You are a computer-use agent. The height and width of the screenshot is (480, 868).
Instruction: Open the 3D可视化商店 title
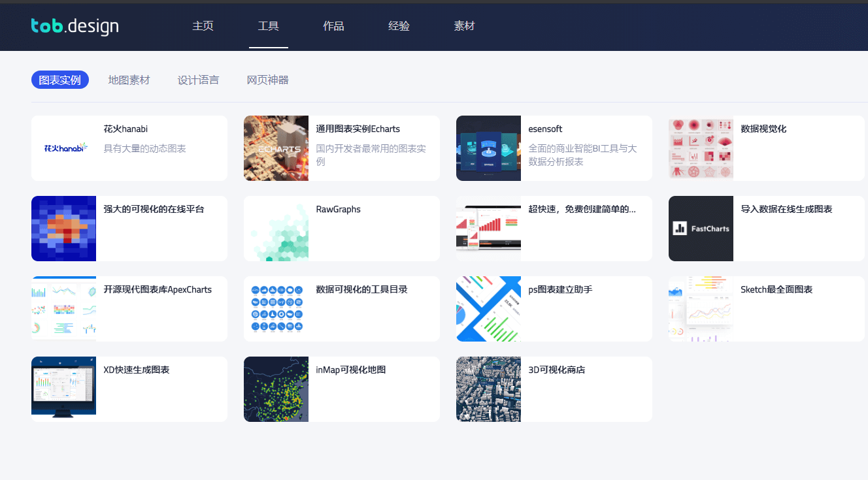(557, 370)
